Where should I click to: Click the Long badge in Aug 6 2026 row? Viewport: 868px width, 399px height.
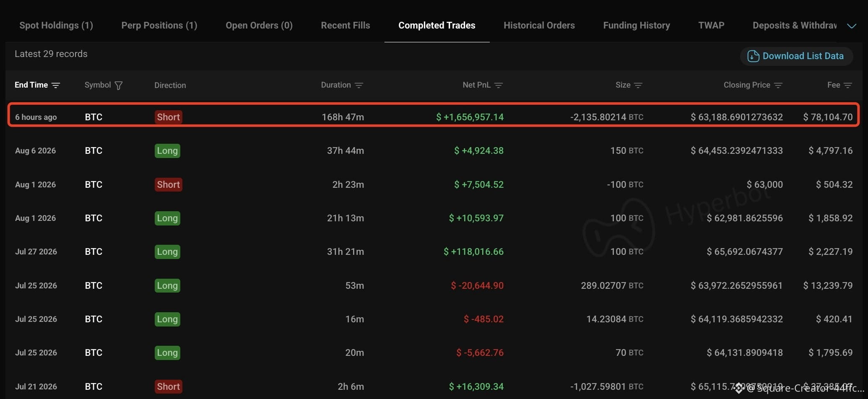point(167,150)
